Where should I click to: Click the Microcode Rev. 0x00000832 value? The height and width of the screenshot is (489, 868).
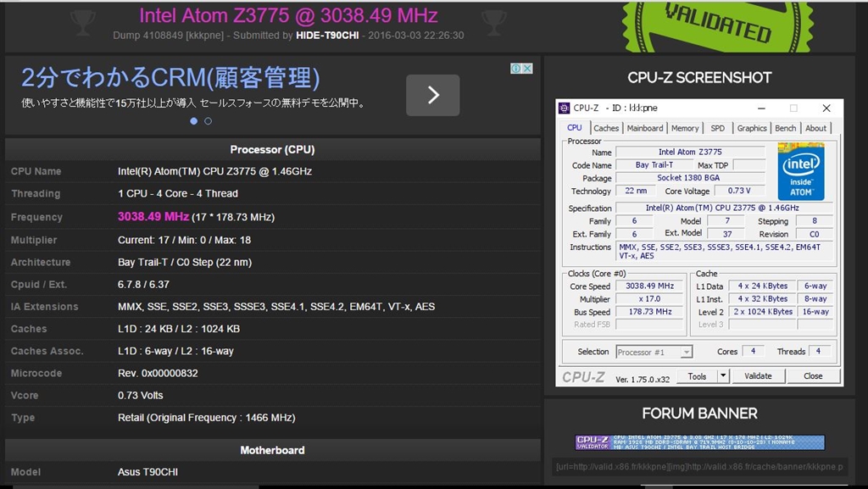[x=158, y=374]
